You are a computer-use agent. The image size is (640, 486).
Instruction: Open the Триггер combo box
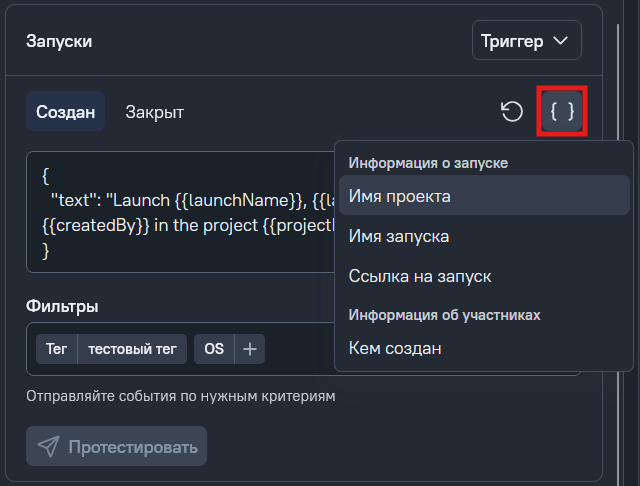(x=527, y=40)
